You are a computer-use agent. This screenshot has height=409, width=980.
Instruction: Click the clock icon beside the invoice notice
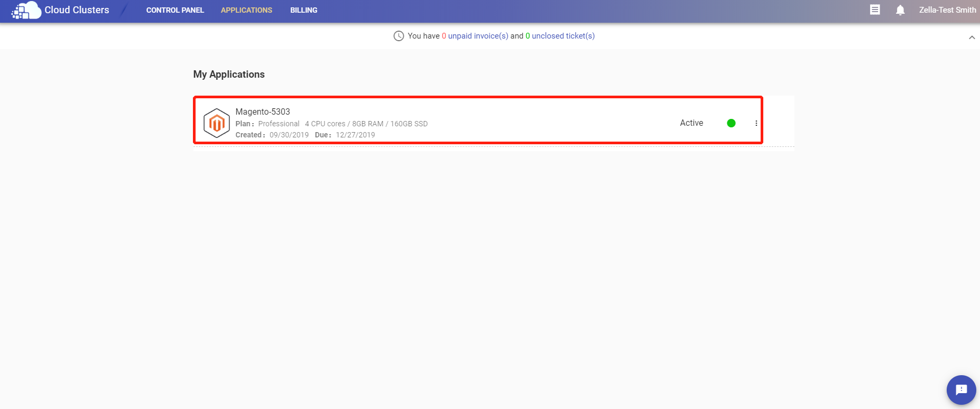[399, 36]
